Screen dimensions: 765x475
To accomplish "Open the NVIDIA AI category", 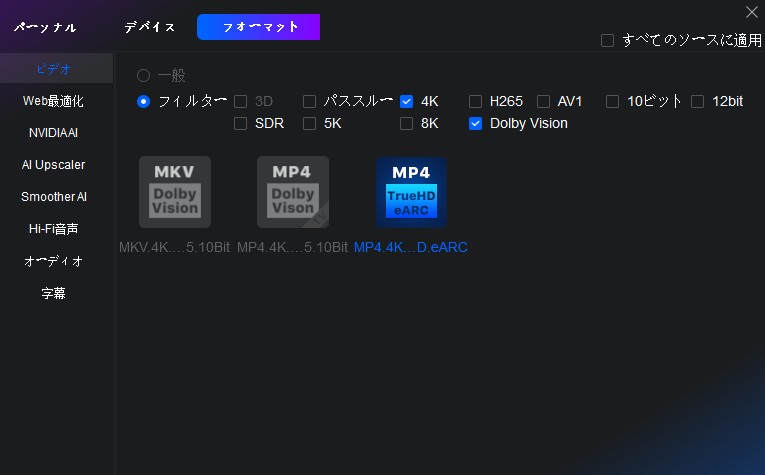I will pos(54,133).
